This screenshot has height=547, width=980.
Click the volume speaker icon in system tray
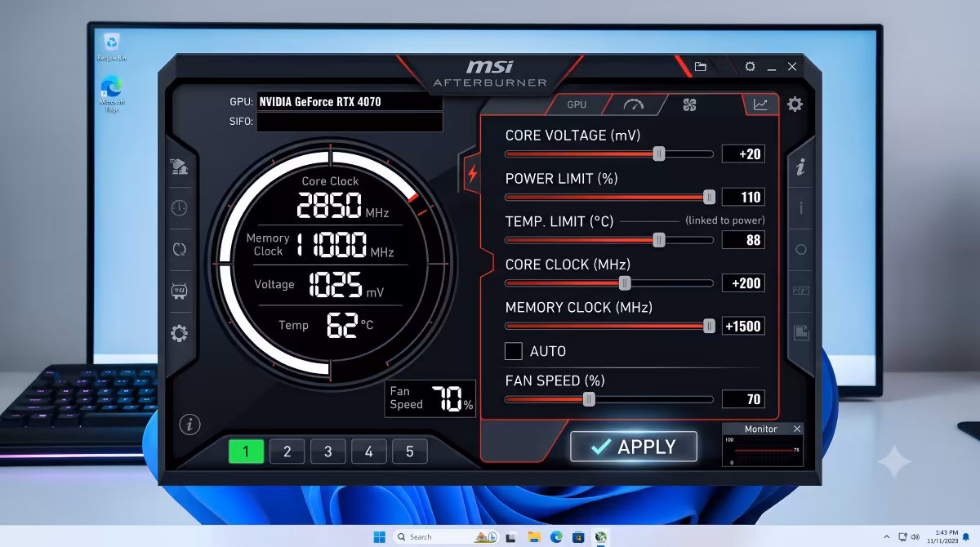coord(914,536)
